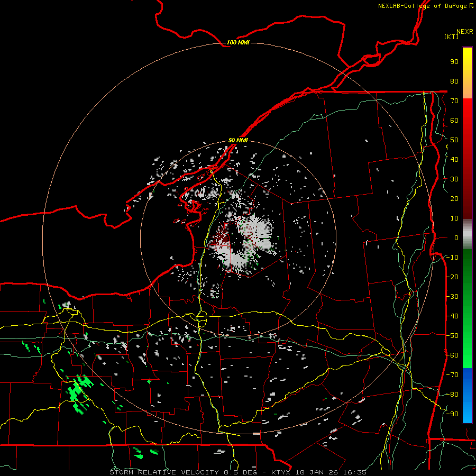476x476 pixels.
Task: Pick the gray zero-velocity segment of color bar
Action: point(467,234)
